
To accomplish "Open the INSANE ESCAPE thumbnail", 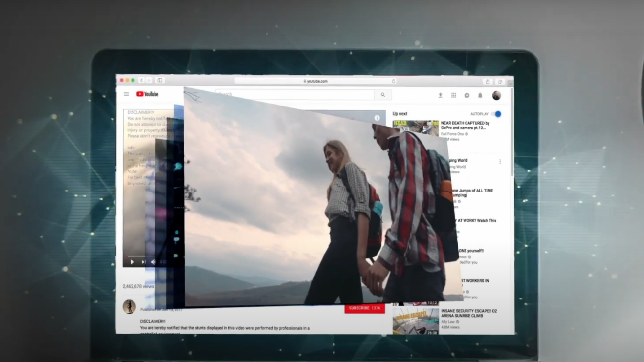I will 416,321.
